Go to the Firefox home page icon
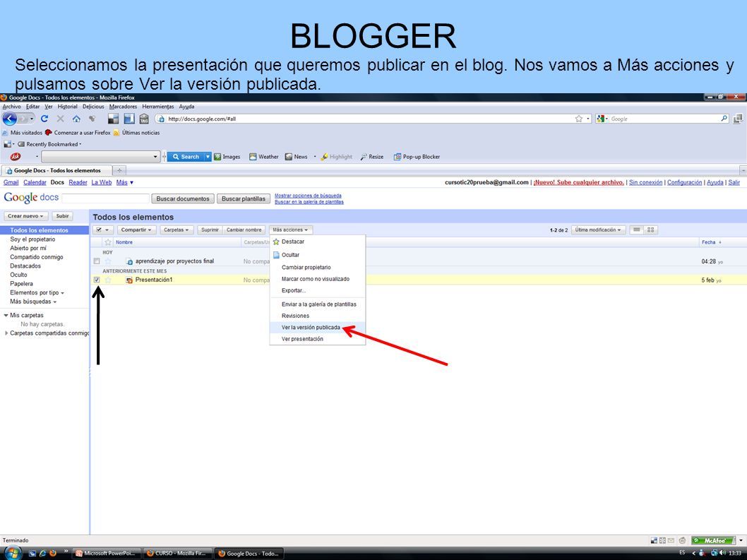747x560 pixels. click(76, 119)
